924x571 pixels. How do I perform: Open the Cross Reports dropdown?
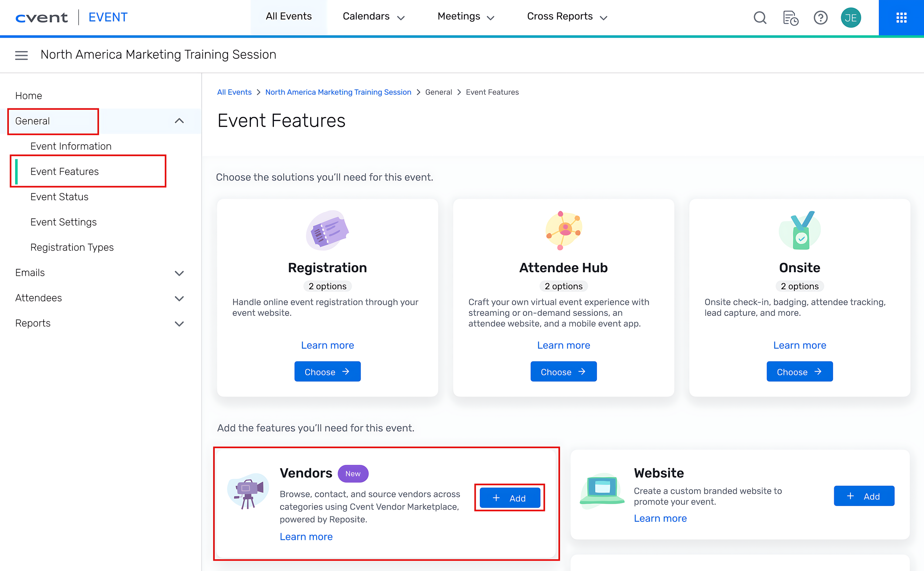click(x=567, y=17)
